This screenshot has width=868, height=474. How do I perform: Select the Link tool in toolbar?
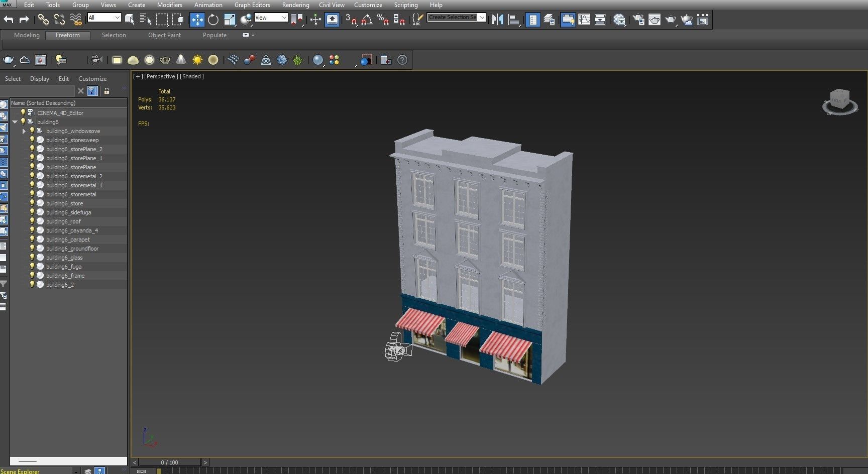click(43, 20)
